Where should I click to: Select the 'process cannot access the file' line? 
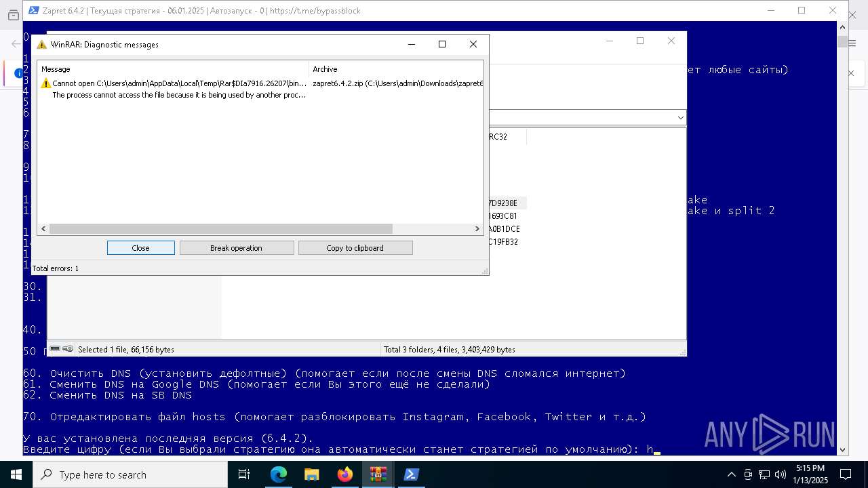180,95
